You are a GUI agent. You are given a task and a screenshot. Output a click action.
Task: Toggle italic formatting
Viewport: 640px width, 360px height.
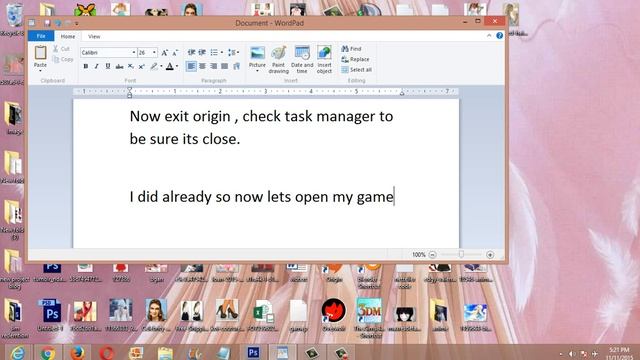click(96, 66)
